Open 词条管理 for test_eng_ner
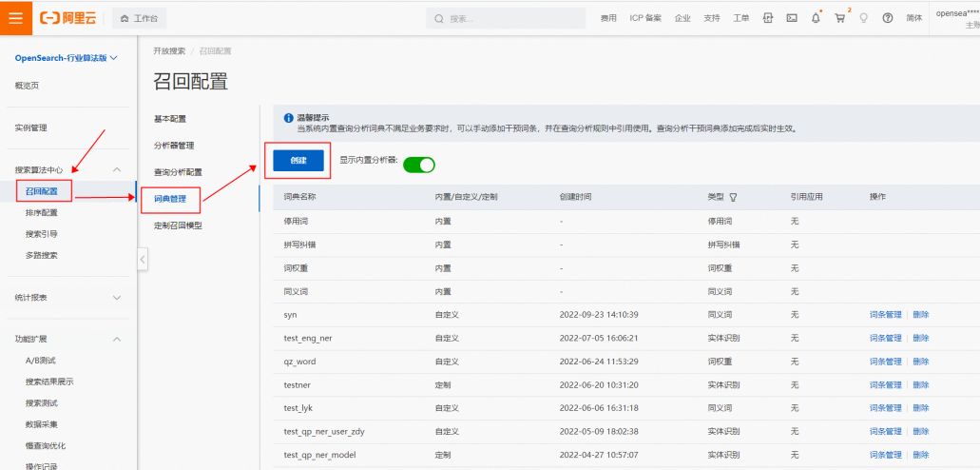The width and height of the screenshot is (980, 470). coord(885,338)
